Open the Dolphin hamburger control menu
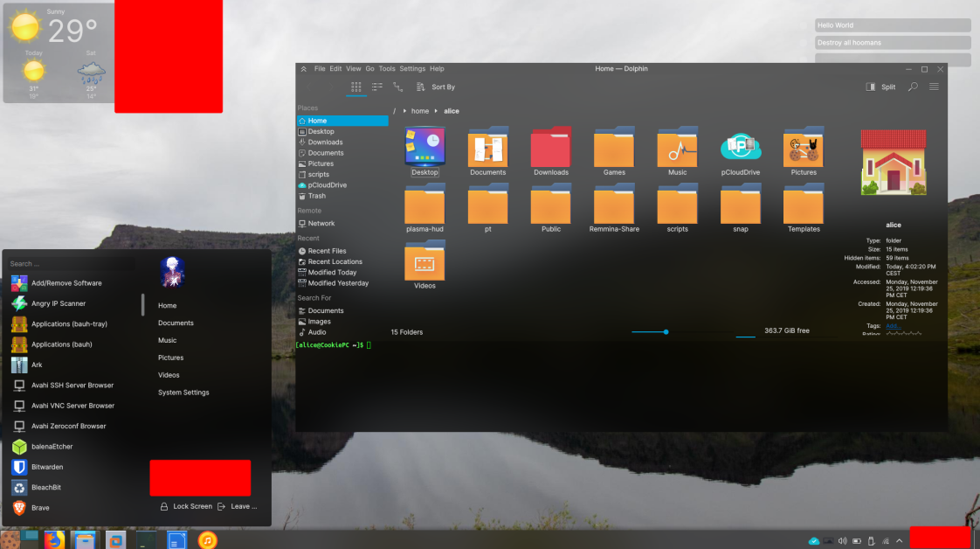Screen dimensions: 980x549 [x=934, y=87]
